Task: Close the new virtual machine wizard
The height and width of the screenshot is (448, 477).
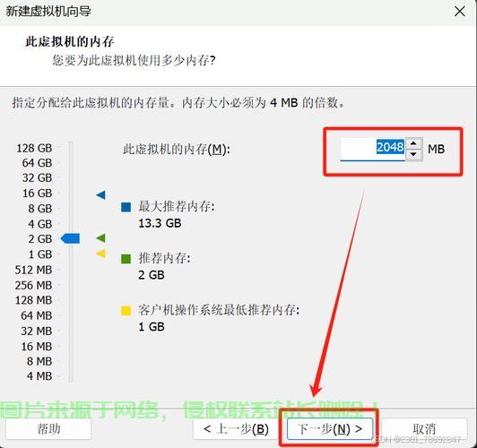Action: tap(459, 12)
